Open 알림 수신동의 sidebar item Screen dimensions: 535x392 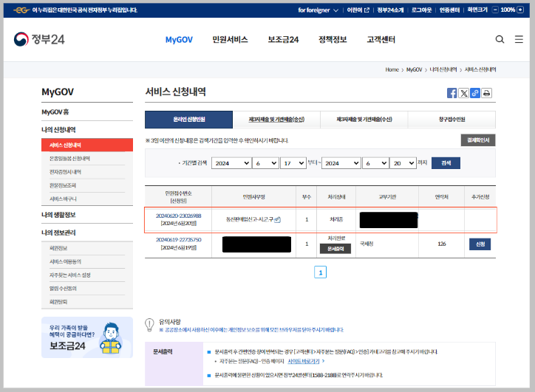(x=63, y=289)
